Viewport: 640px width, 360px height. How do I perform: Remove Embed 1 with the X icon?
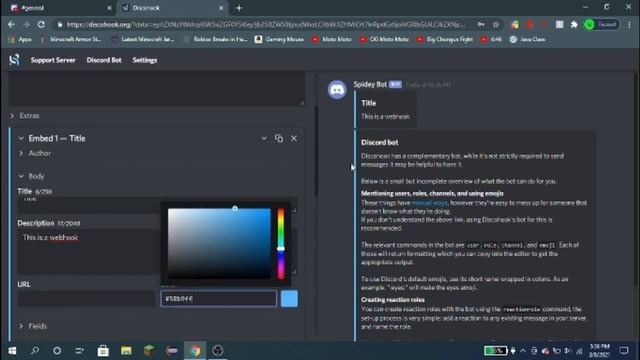[x=294, y=138]
